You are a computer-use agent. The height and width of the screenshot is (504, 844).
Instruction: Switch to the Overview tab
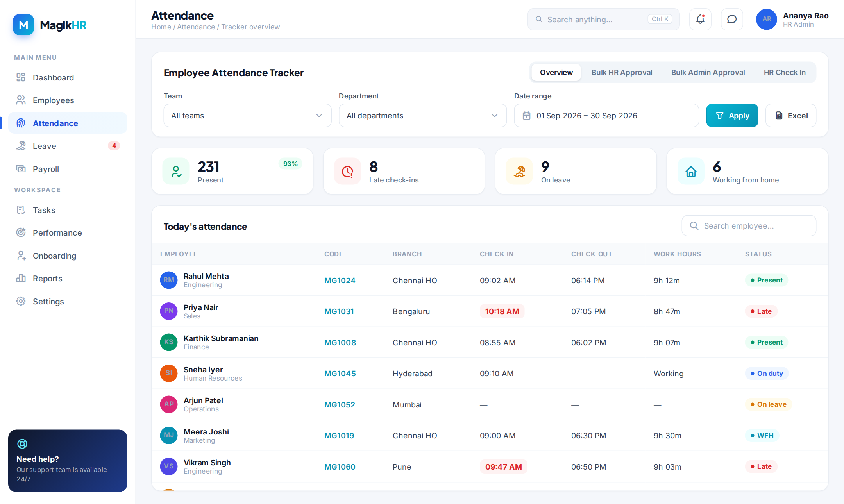pyautogui.click(x=556, y=72)
